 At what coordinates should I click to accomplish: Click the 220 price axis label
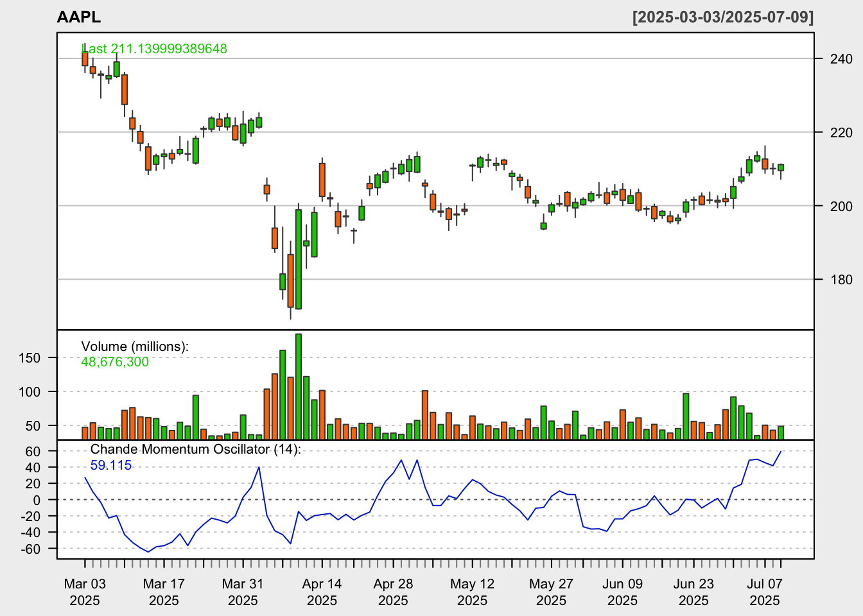[x=842, y=132]
